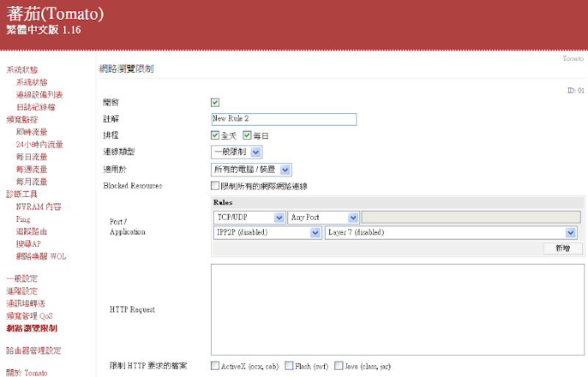Click inside the HTTP Request text area

point(398,309)
